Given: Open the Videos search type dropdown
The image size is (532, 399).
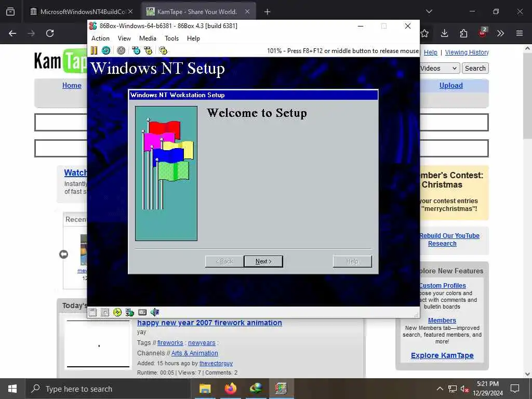Looking at the screenshot, I should pos(440,68).
